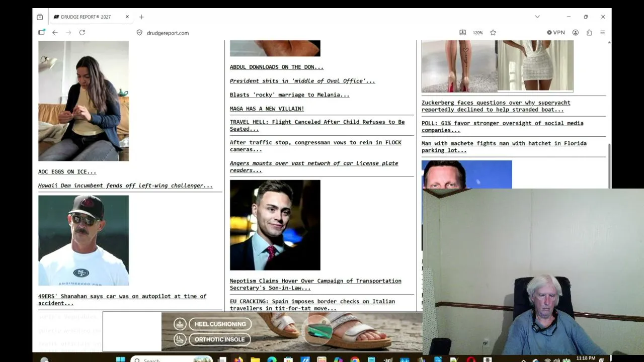Expand the list all tabs chevron

[x=537, y=17]
